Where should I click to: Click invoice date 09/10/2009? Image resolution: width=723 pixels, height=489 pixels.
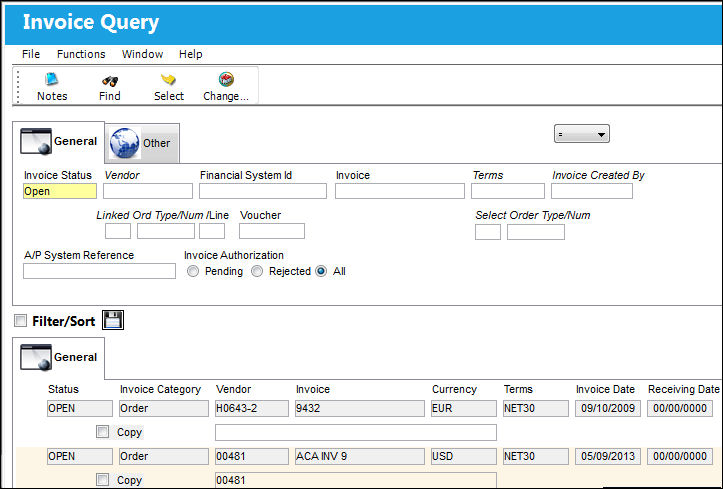coord(608,408)
